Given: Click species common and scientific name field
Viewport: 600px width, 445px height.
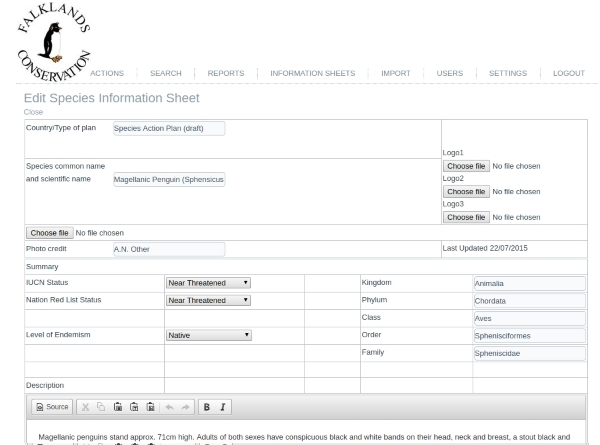Looking at the screenshot, I should [169, 179].
